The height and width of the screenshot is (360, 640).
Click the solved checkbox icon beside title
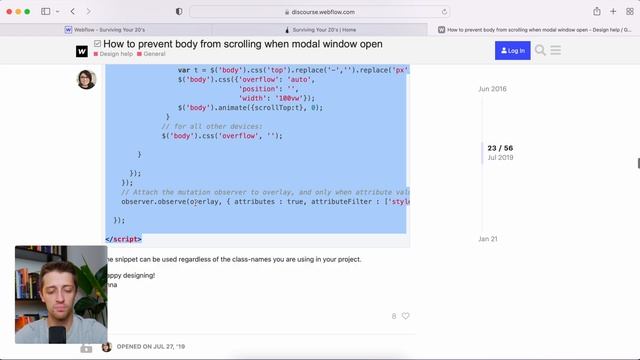pos(97,43)
